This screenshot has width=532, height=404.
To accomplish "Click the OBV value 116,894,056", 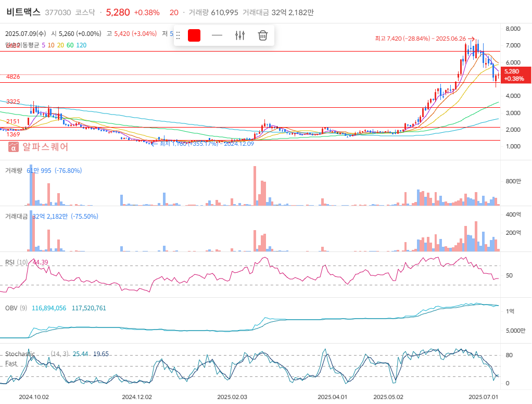I will 49,308.
